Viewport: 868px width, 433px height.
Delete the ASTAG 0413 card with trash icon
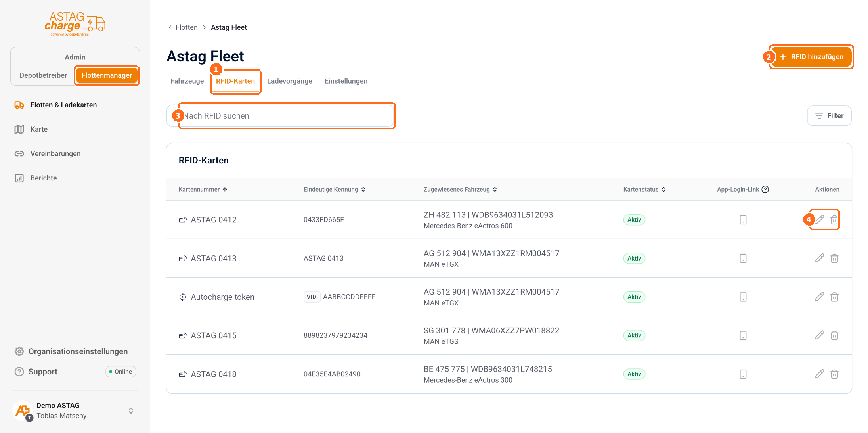coord(834,258)
